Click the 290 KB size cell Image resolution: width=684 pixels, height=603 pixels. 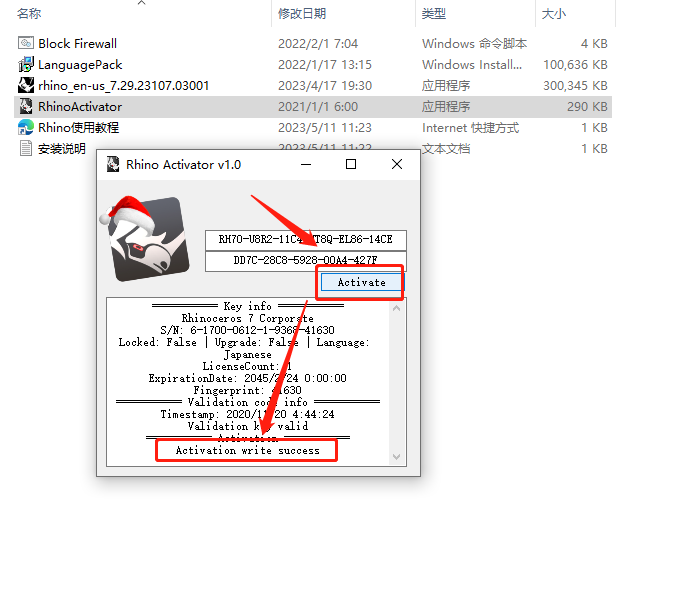[587, 106]
